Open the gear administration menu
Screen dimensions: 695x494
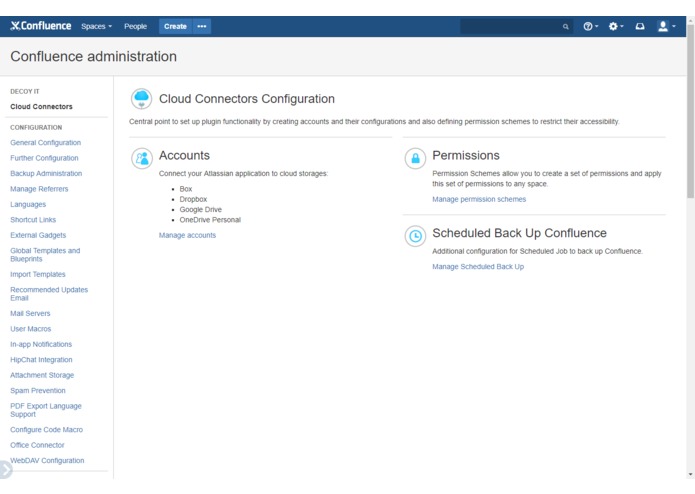pyautogui.click(x=616, y=26)
